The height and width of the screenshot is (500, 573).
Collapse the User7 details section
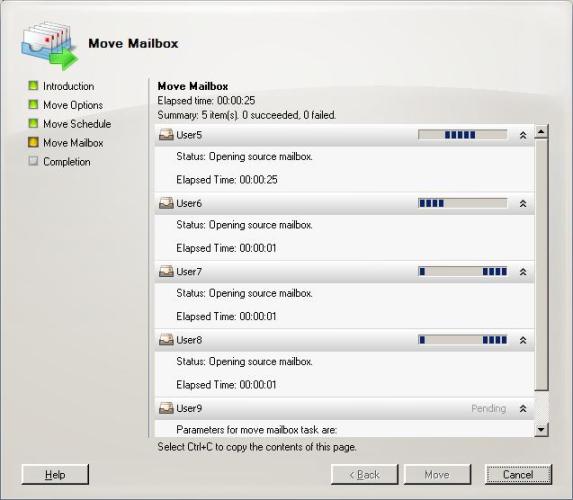click(523, 272)
